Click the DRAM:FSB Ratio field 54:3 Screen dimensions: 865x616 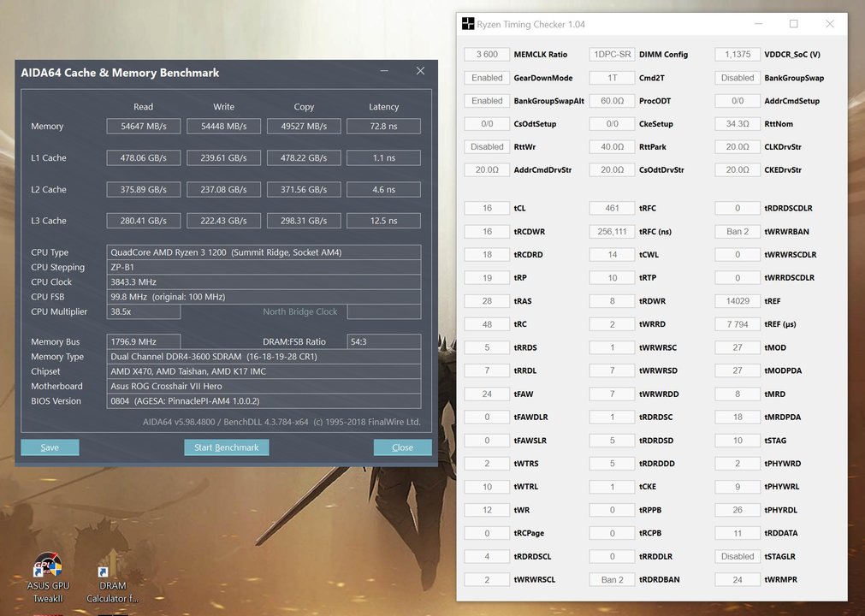click(x=383, y=342)
